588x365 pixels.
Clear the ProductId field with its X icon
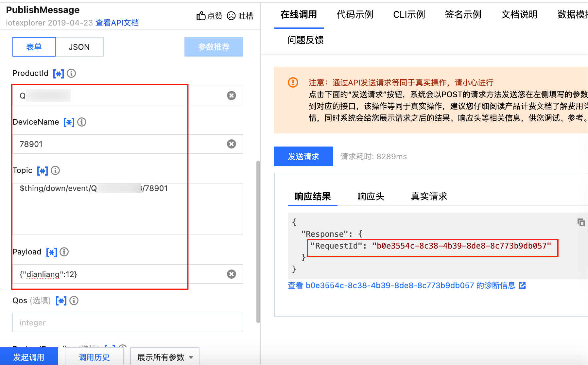pos(232,96)
